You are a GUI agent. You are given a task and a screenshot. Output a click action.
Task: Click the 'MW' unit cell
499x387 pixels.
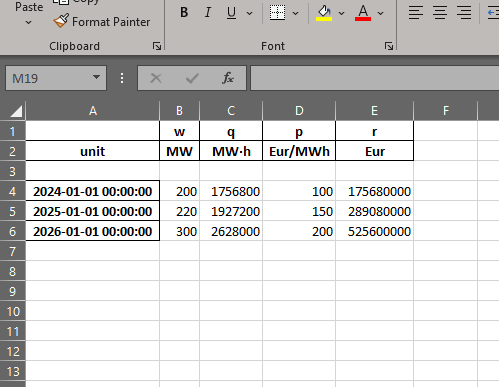[179, 151]
